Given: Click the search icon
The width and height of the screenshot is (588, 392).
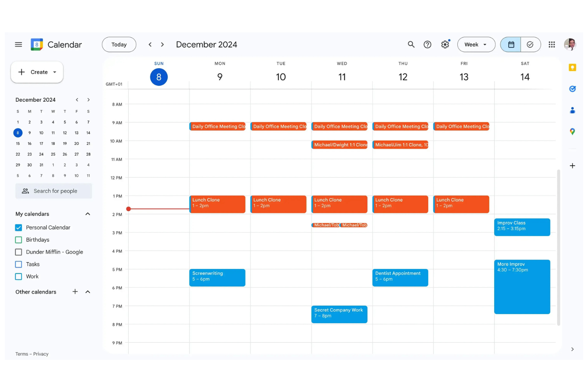Looking at the screenshot, I should (411, 44).
